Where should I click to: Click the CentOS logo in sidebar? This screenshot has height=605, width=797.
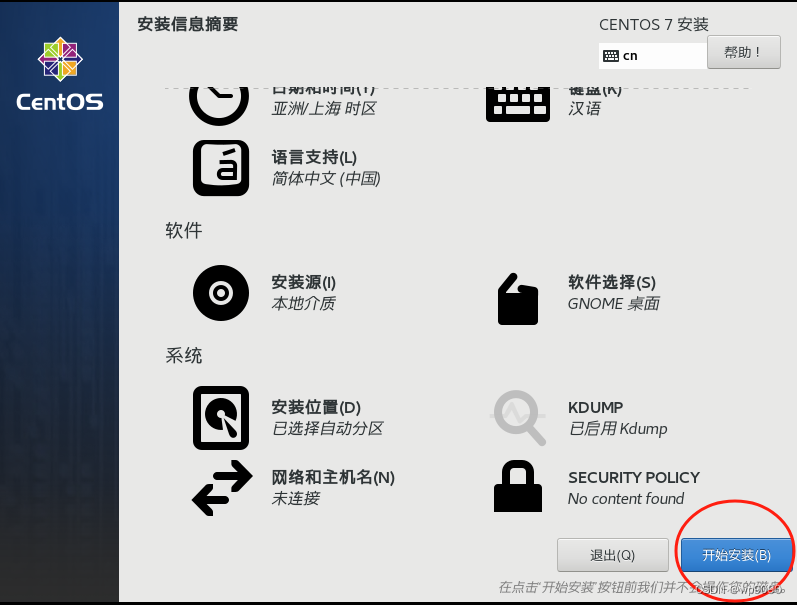coord(60,74)
